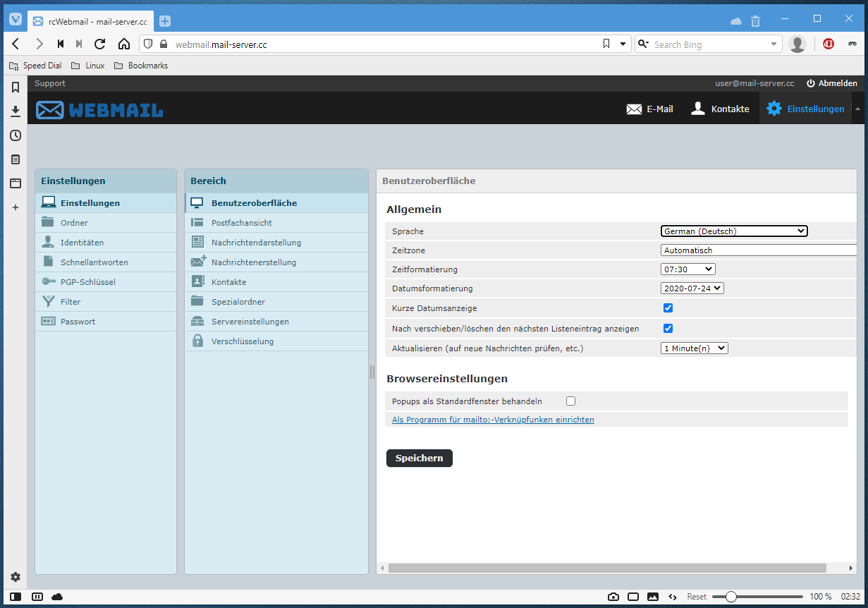This screenshot has height=608, width=868.
Task: Open the E-Mail envelope icon
Action: click(x=634, y=109)
